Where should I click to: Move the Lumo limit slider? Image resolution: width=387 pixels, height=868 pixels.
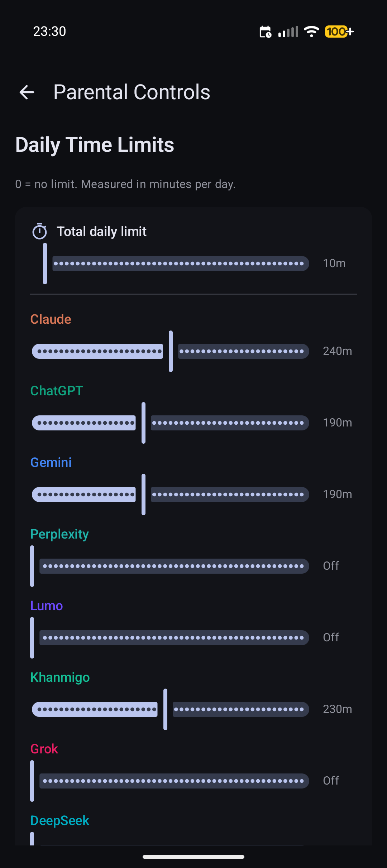(x=33, y=637)
